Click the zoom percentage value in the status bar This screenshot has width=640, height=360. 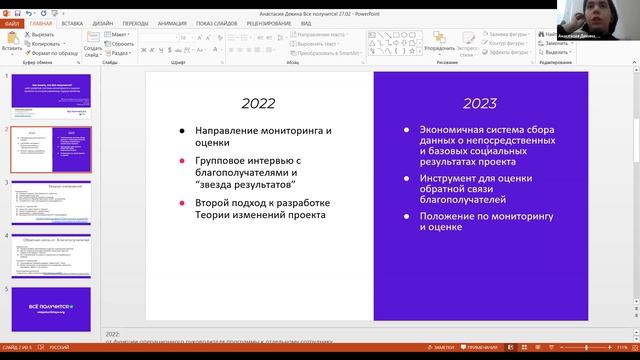[x=622, y=347]
